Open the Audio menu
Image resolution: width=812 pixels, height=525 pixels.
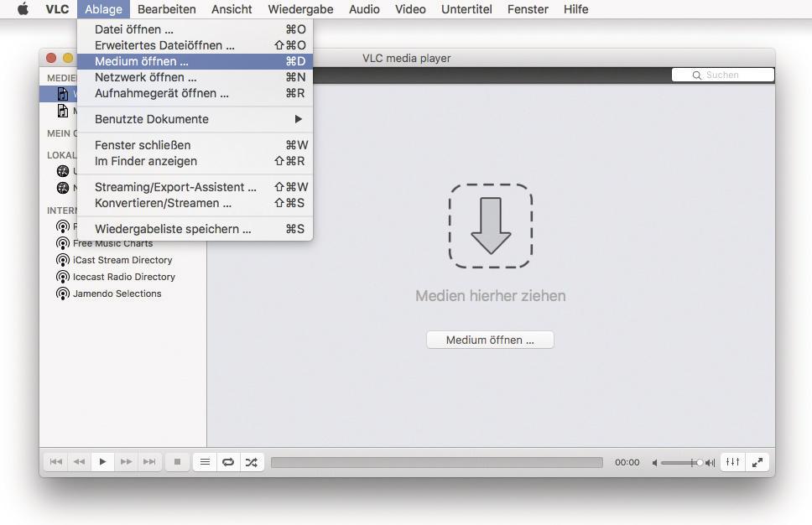(x=364, y=8)
